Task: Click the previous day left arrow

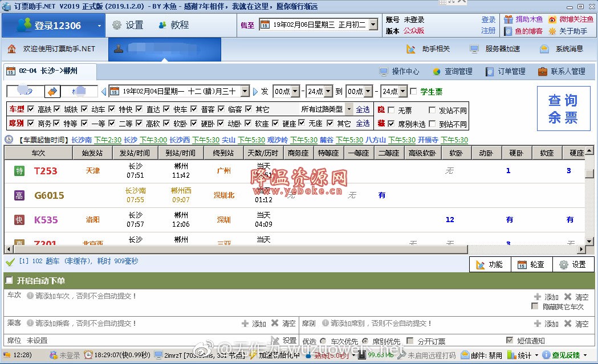Action: [103, 92]
